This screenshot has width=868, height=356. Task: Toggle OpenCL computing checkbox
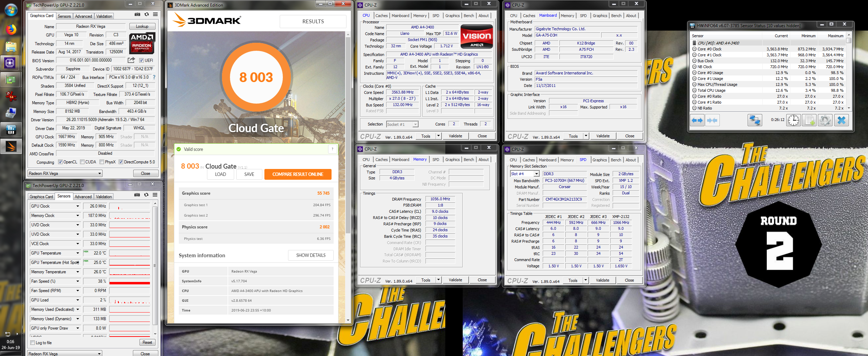[60, 162]
